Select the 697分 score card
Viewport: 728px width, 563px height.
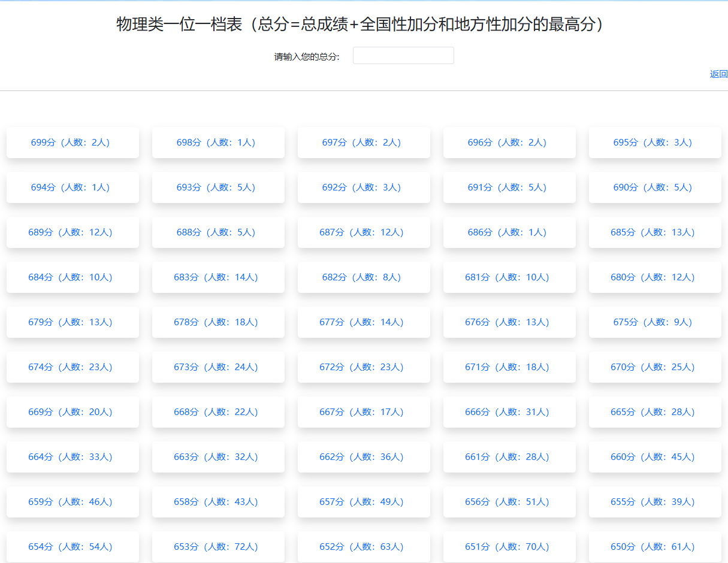pos(364,143)
